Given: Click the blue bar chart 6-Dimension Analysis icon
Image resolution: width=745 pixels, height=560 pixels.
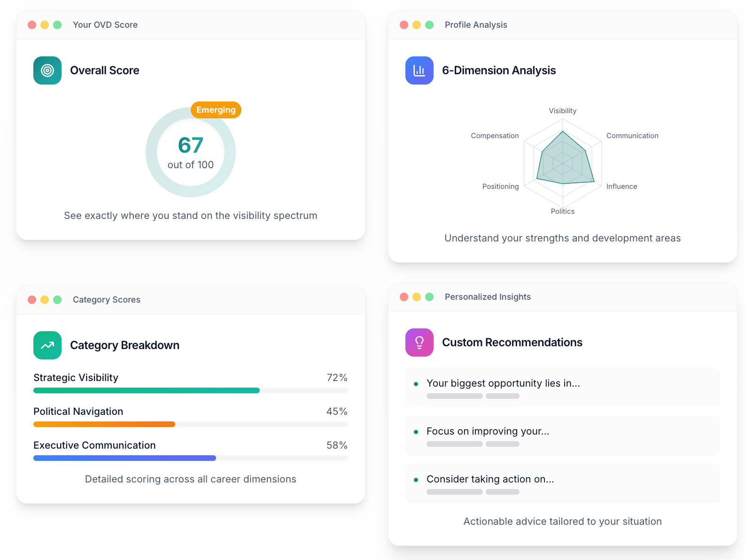Looking at the screenshot, I should click(x=419, y=70).
